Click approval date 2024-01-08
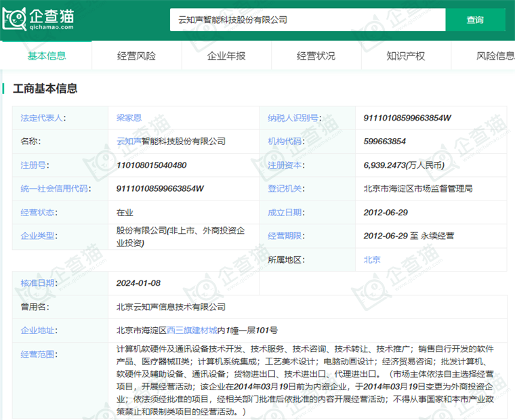Viewport: 515px width, 420px height. 138,283
